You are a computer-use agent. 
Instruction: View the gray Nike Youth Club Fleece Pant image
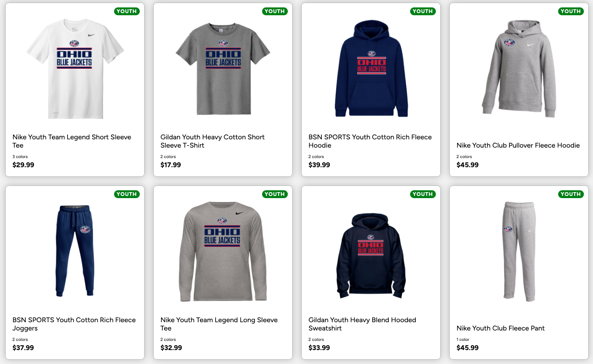coord(519,251)
